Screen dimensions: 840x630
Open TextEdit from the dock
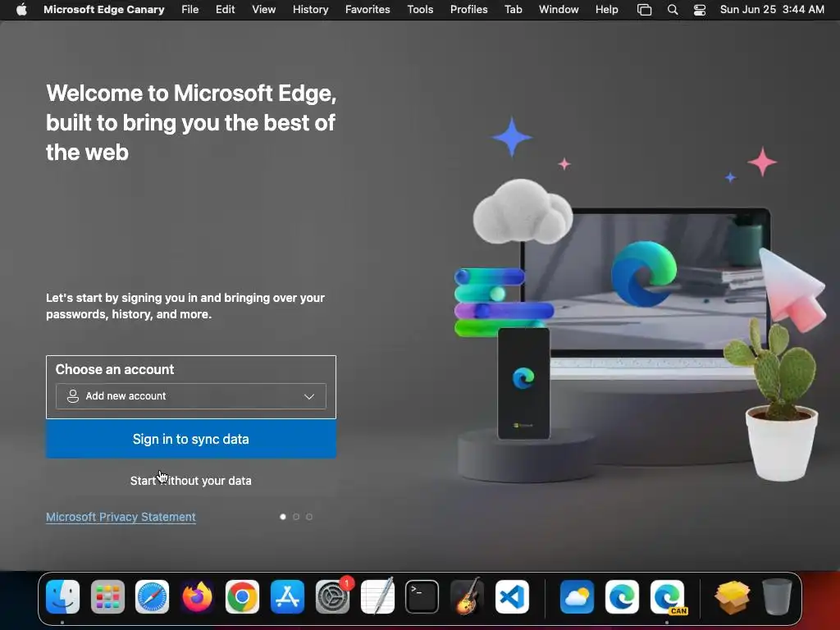377,597
